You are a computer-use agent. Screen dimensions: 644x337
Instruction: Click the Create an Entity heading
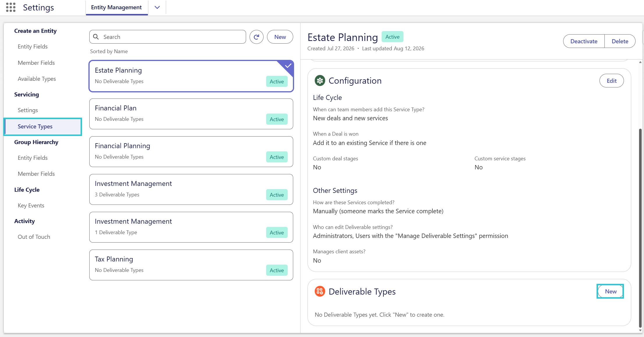coord(35,31)
